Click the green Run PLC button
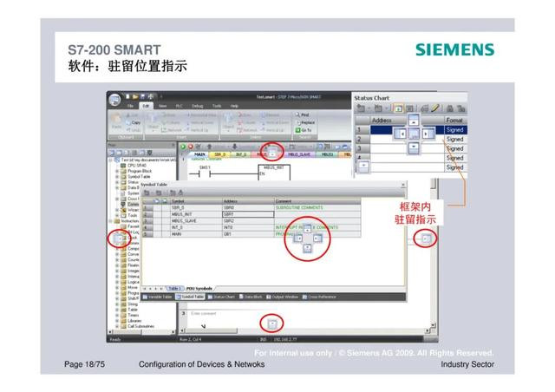 (183, 147)
